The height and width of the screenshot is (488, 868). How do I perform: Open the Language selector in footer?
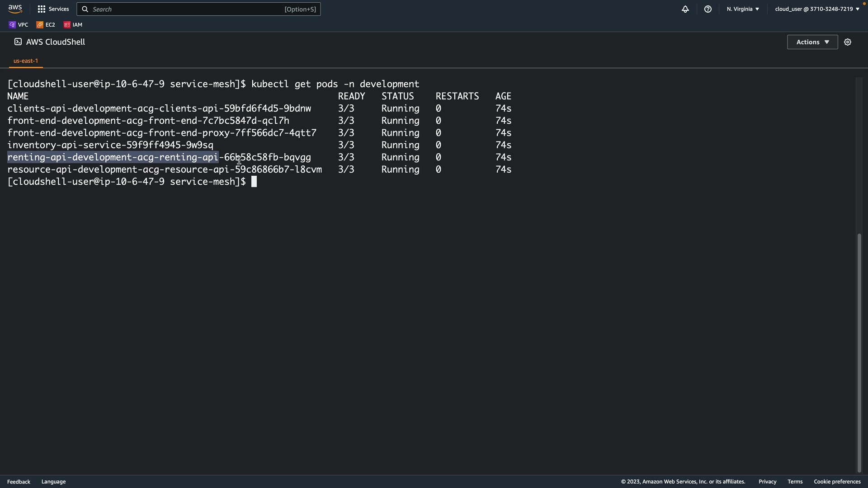53,482
